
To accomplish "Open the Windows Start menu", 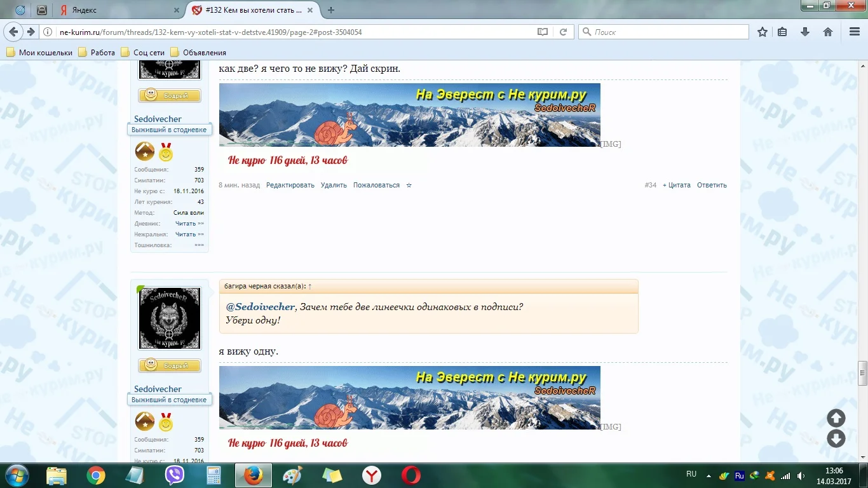I will pyautogui.click(x=16, y=475).
